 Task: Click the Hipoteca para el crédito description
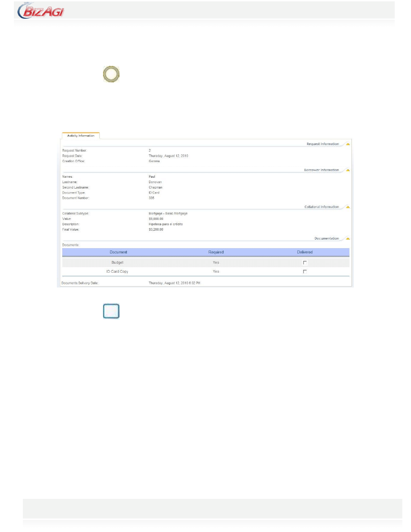pyautogui.click(x=166, y=224)
